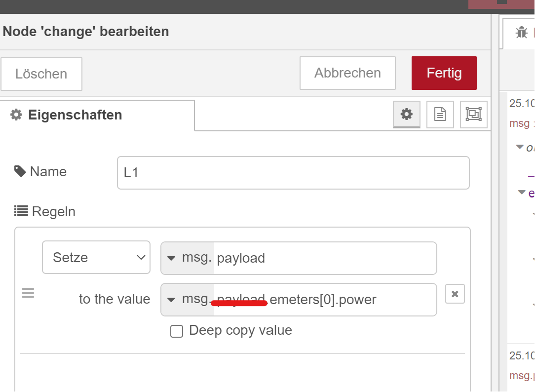Screen dimensions: 535x392
Task: Edit the Name field containing L1
Action: coord(293,173)
